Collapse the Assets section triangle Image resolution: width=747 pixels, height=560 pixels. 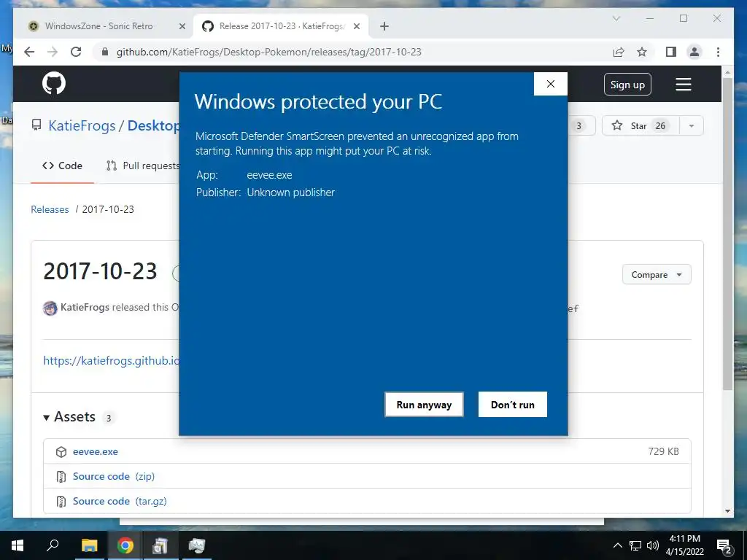[x=46, y=418]
